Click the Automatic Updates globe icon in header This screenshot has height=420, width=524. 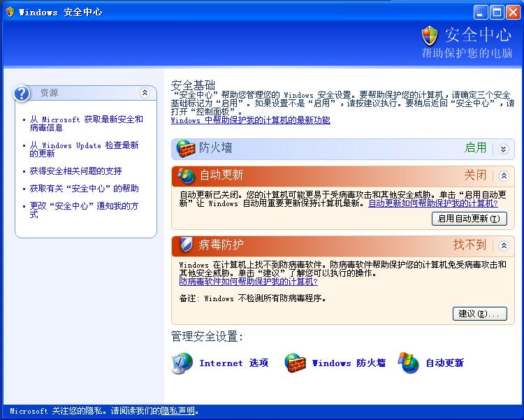(x=186, y=175)
